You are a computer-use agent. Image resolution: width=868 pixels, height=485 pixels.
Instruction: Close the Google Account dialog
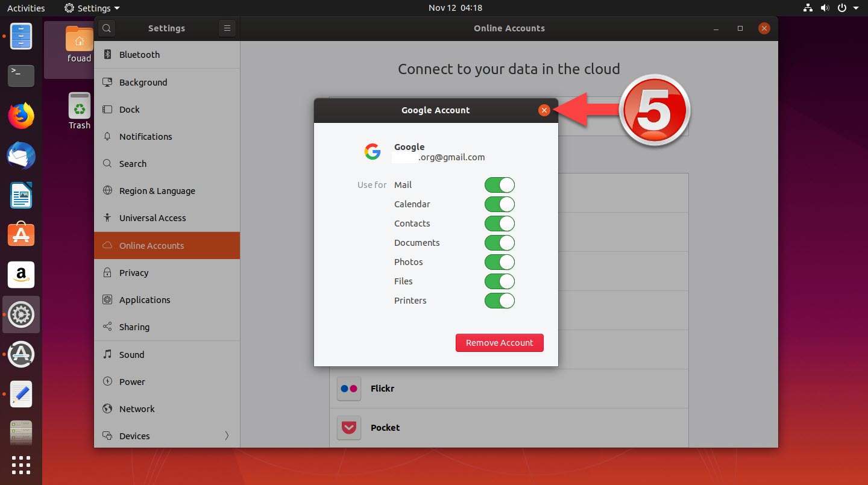544,110
